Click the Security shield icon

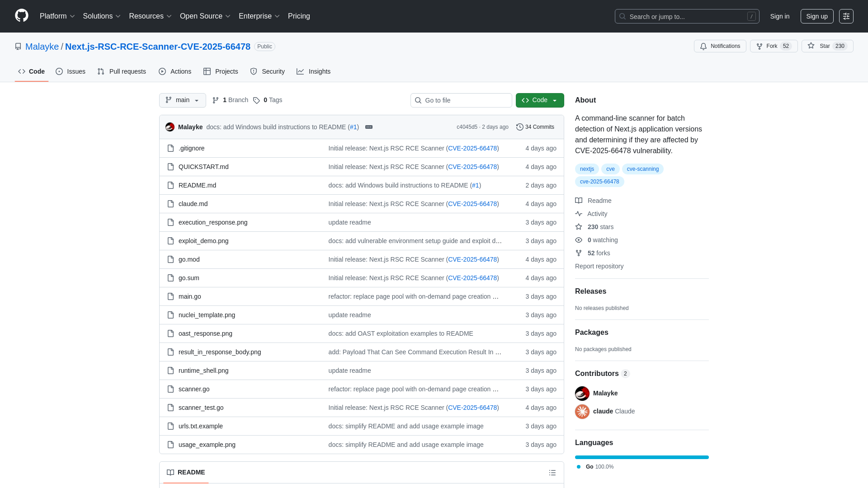254,71
